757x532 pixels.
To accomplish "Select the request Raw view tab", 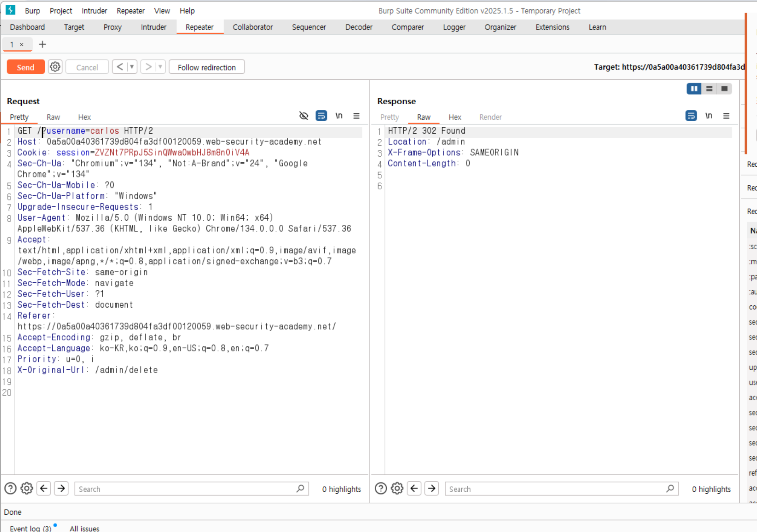I will tap(53, 117).
